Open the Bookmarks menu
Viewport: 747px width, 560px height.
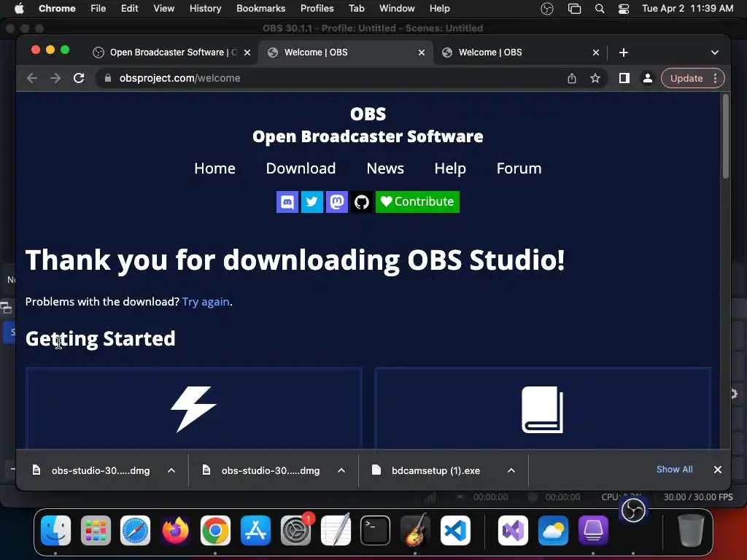(260, 9)
